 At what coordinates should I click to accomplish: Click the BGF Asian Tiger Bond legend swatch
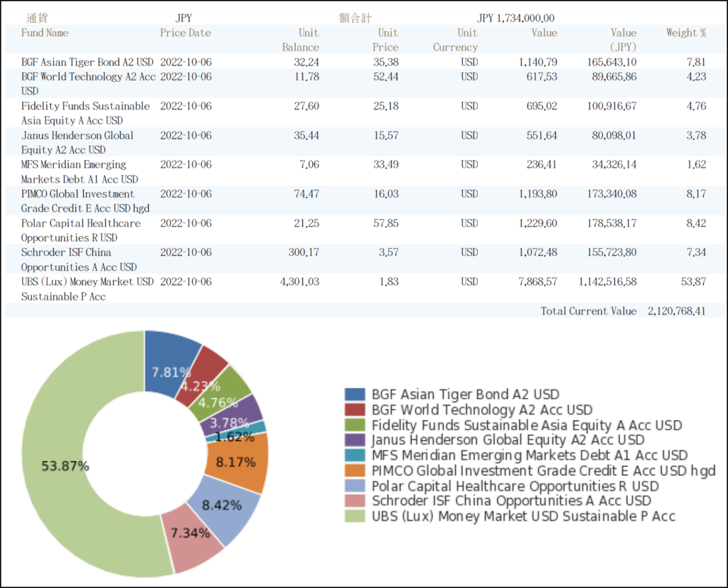tap(355, 395)
